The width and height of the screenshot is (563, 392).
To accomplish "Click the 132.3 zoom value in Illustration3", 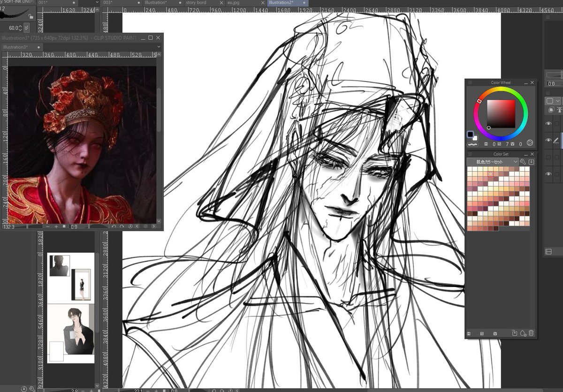I will point(8,226).
